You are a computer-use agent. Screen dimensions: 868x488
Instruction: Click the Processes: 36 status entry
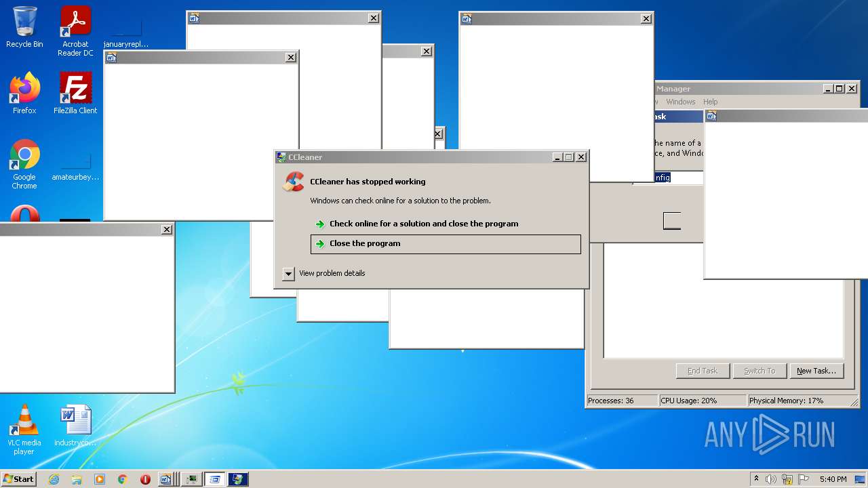(622, 401)
